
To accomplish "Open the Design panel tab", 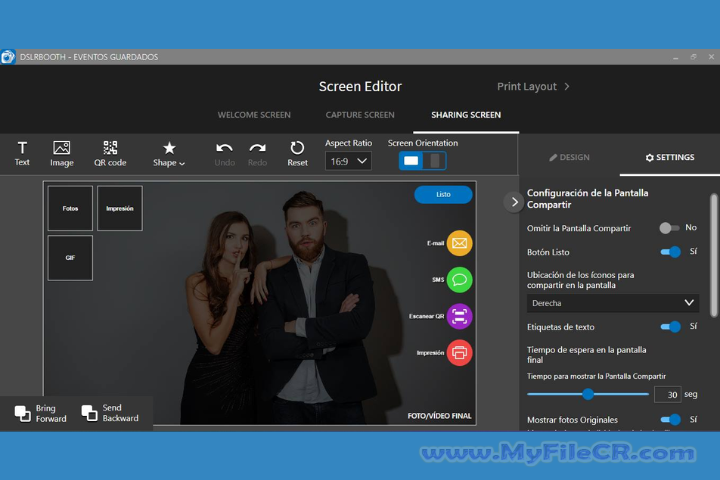I will (x=569, y=157).
